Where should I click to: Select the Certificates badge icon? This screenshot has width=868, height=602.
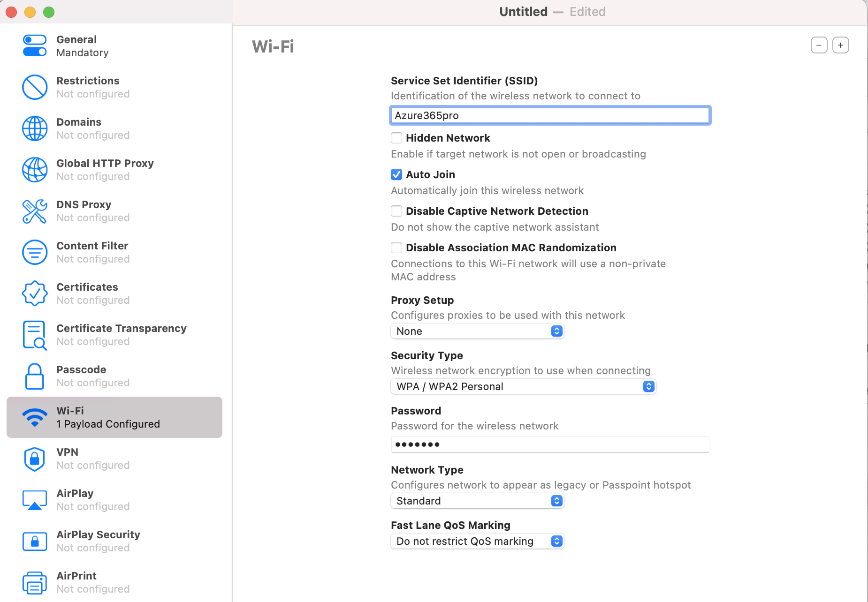35,293
